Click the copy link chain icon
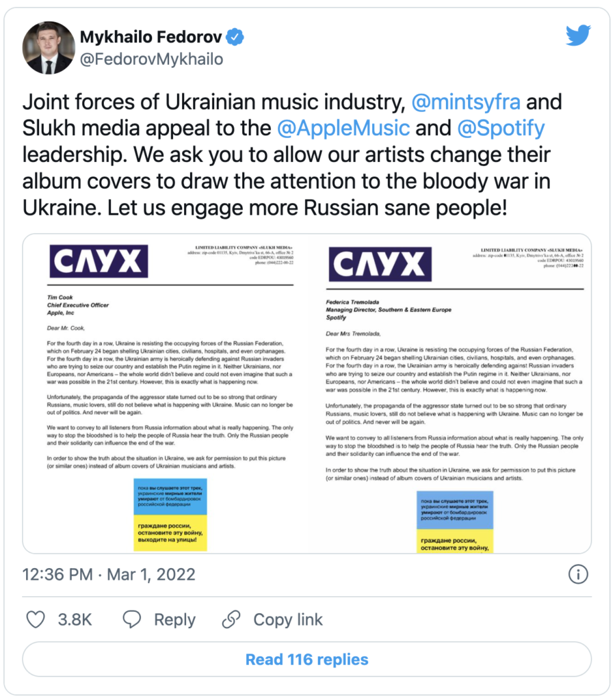The height and width of the screenshot is (700, 615). coord(233,619)
